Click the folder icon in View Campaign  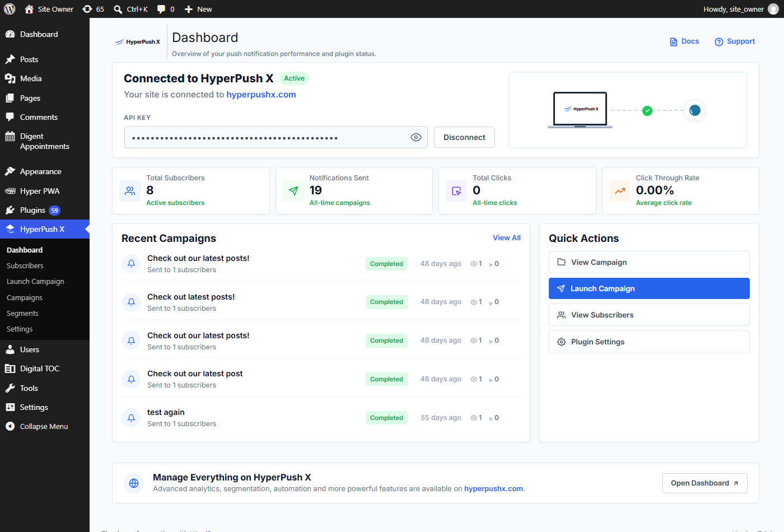click(561, 262)
